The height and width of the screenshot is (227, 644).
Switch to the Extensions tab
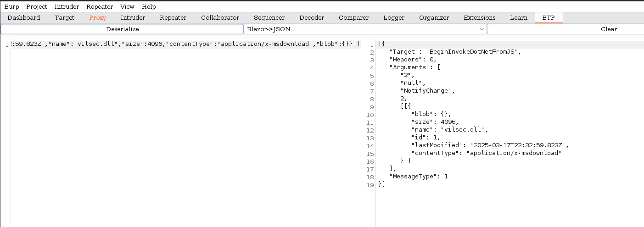click(480, 18)
